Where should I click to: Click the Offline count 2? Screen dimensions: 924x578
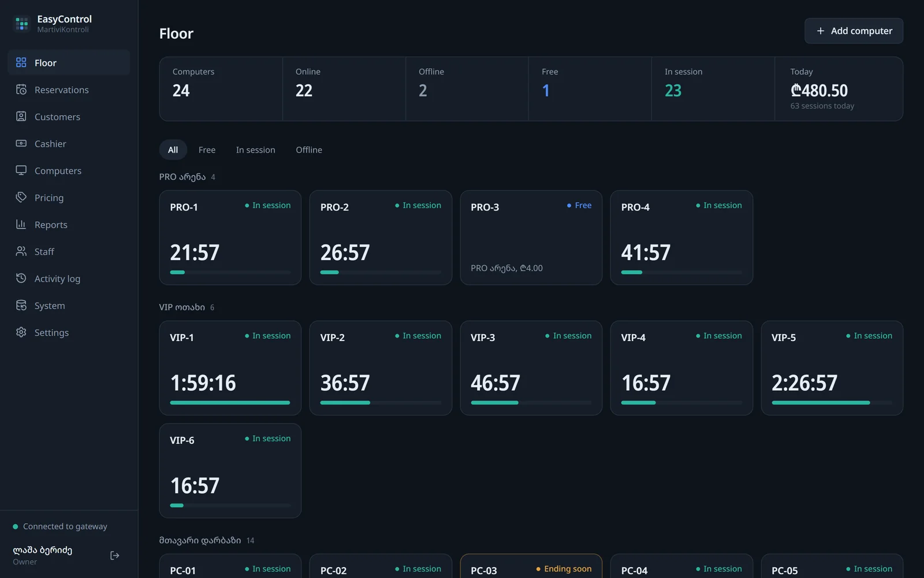423,91
